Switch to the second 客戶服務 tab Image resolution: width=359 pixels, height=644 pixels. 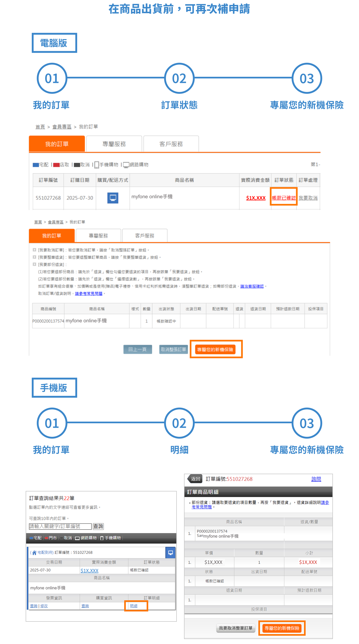tap(145, 236)
